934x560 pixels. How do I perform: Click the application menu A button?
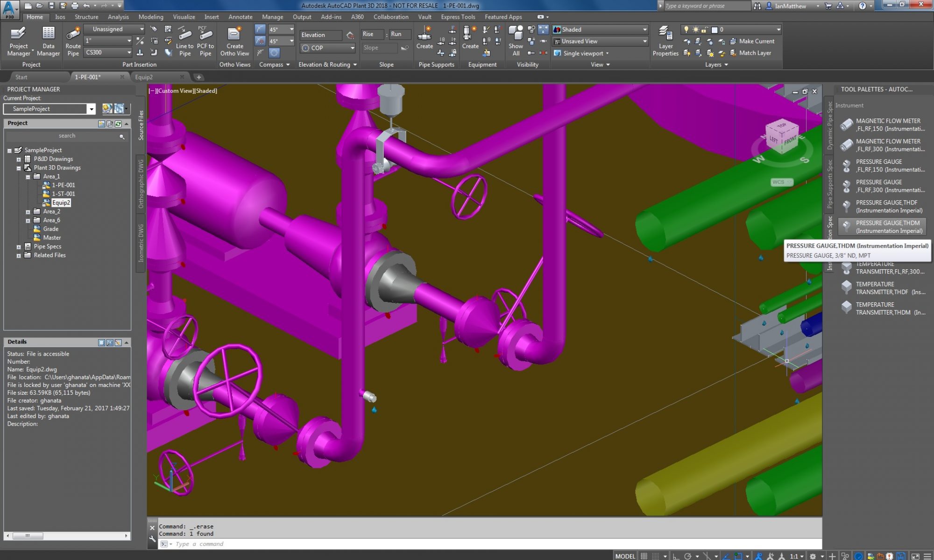[x=10, y=9]
